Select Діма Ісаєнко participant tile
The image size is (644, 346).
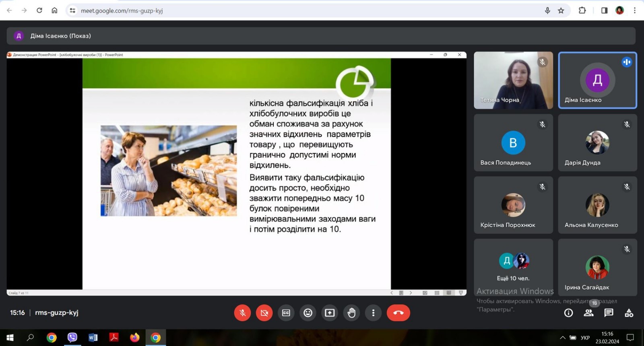tap(597, 80)
